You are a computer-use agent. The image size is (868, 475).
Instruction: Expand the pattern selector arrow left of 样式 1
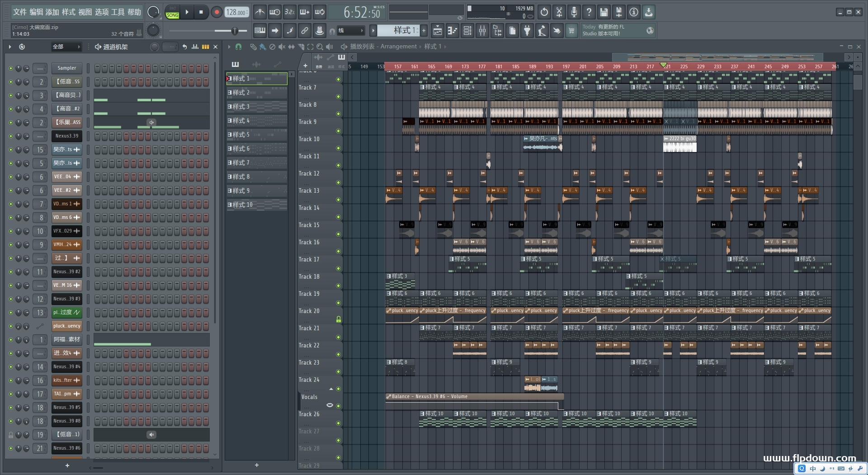pos(373,31)
